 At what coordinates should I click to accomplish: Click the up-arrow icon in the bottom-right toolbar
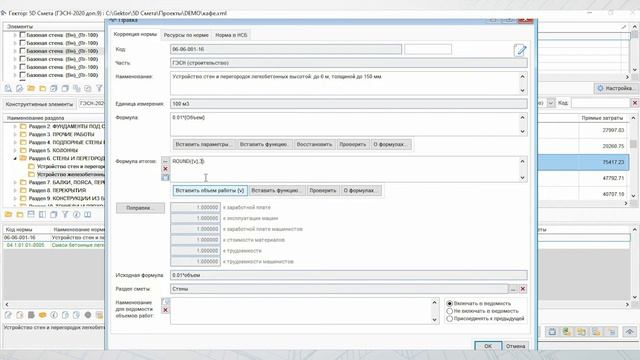click(x=629, y=332)
